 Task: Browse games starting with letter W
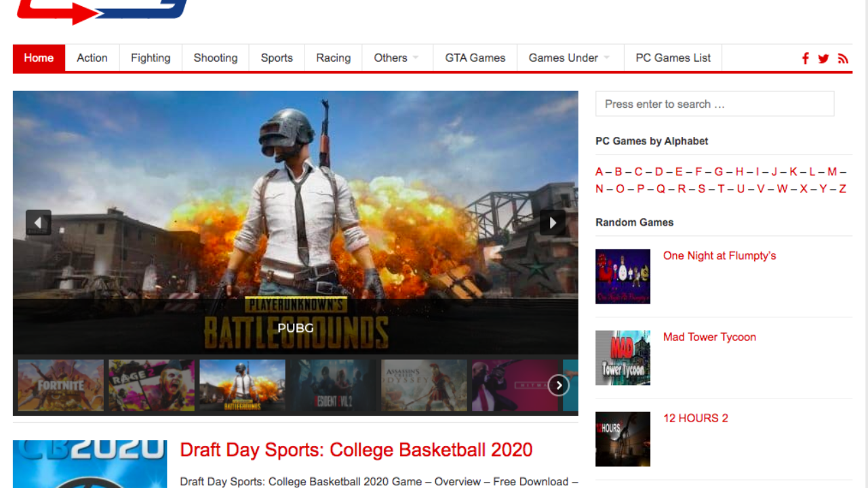783,189
